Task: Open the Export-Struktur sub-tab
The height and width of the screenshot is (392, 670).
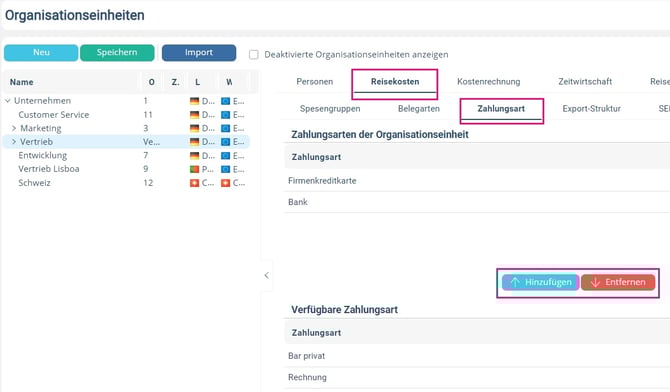Action: pos(591,109)
